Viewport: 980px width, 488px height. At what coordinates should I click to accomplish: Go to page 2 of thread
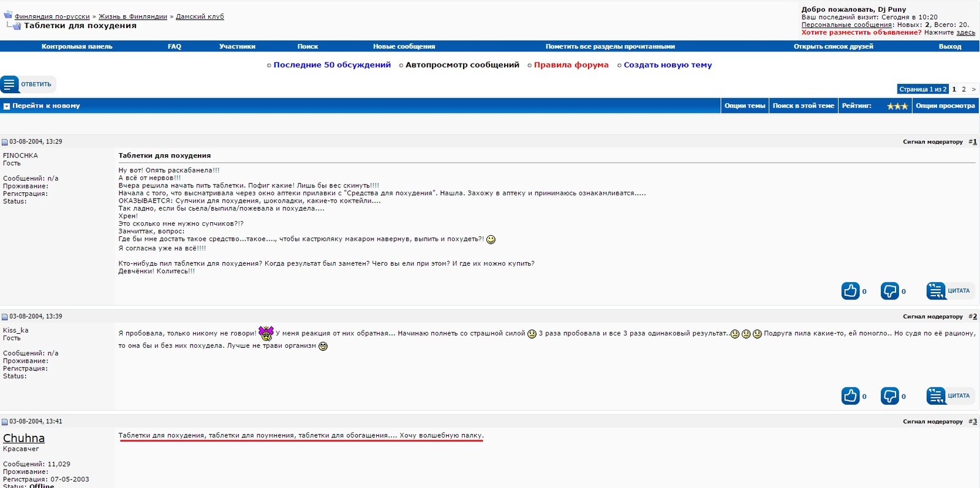(x=963, y=89)
